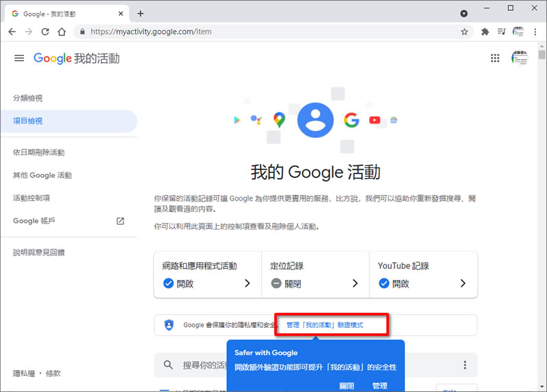This screenshot has width=547, height=392.
Task: Open 依日期刪除活動 in sidebar
Action: pyautogui.click(x=39, y=152)
